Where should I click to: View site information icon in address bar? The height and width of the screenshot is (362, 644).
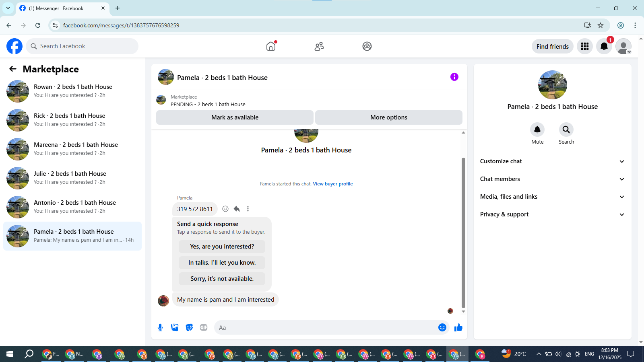click(56, 25)
